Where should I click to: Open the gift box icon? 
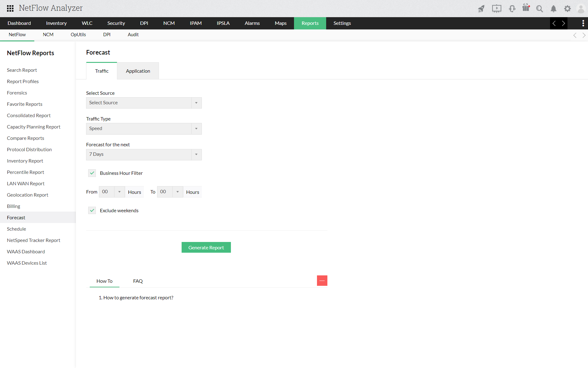coord(526,8)
